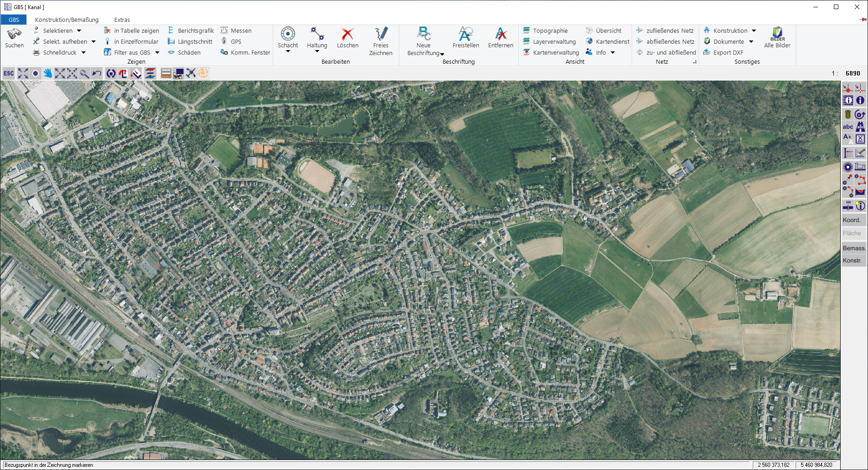This screenshot has width=868, height=470.
Task: Open Alle Bilder image collection
Action: (x=777, y=35)
